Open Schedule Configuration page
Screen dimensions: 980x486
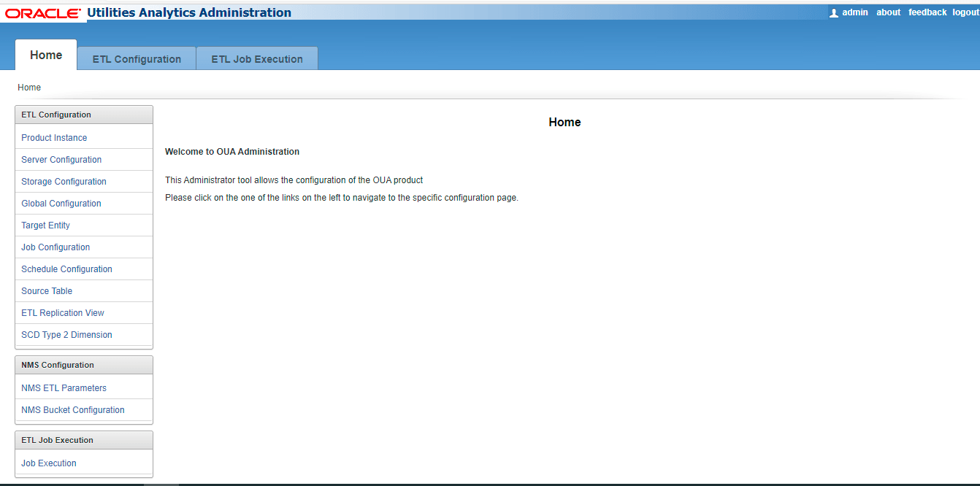pyautogui.click(x=66, y=269)
